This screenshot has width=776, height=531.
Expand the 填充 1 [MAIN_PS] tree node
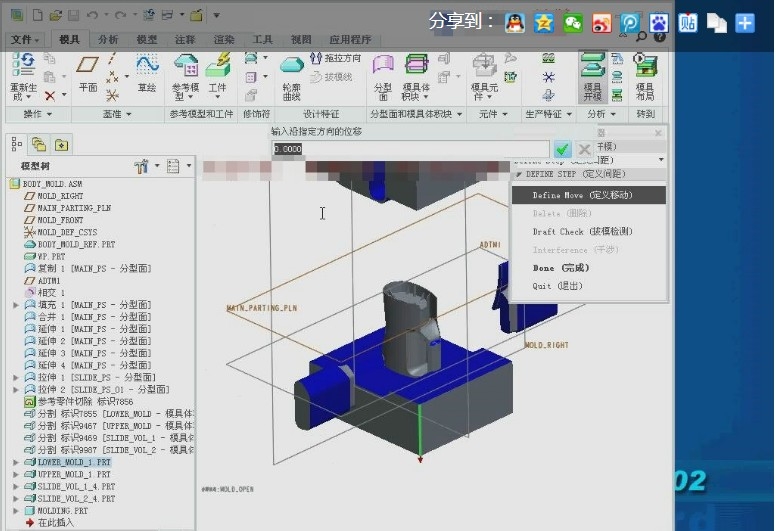point(16,305)
